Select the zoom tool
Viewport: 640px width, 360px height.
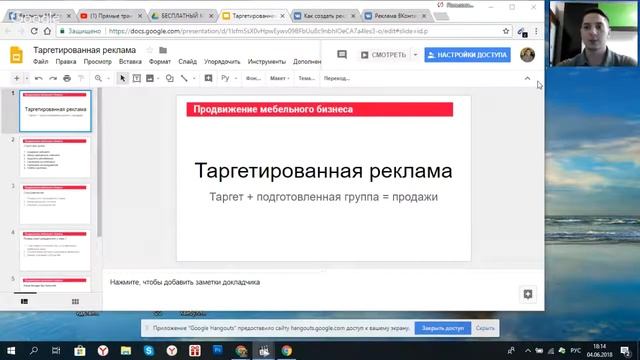click(98, 78)
